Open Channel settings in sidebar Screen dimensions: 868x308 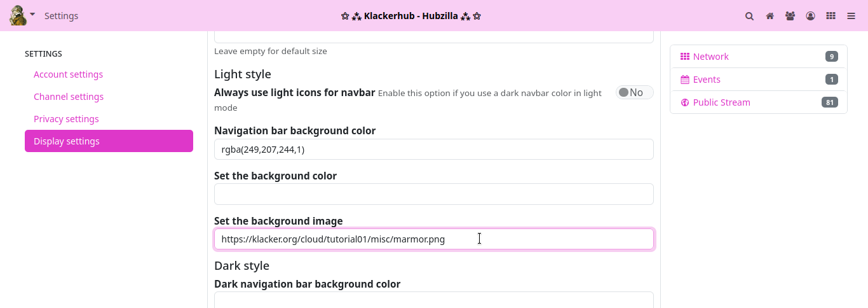point(69,97)
